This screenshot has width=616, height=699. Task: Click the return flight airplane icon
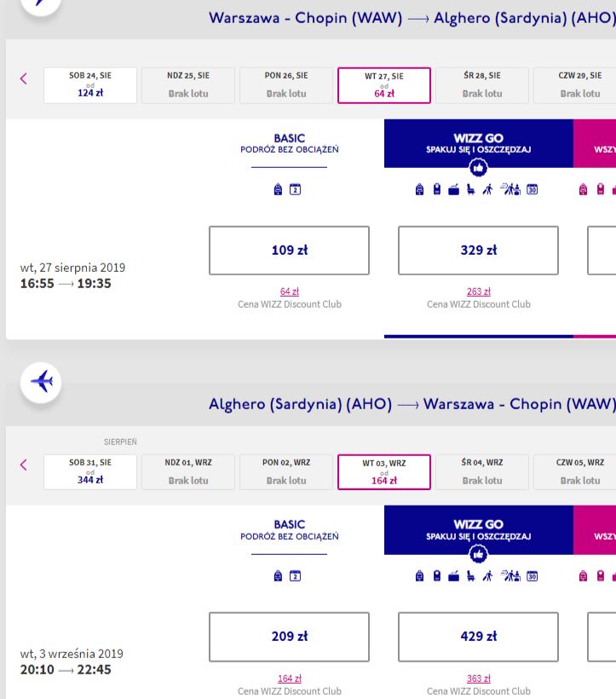[x=41, y=383]
